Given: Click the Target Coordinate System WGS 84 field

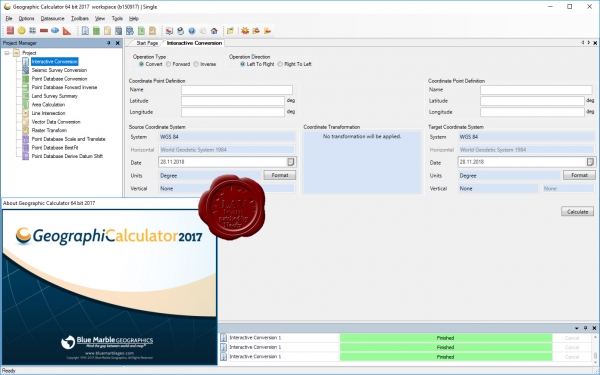Looking at the screenshot, I should tap(526, 137).
